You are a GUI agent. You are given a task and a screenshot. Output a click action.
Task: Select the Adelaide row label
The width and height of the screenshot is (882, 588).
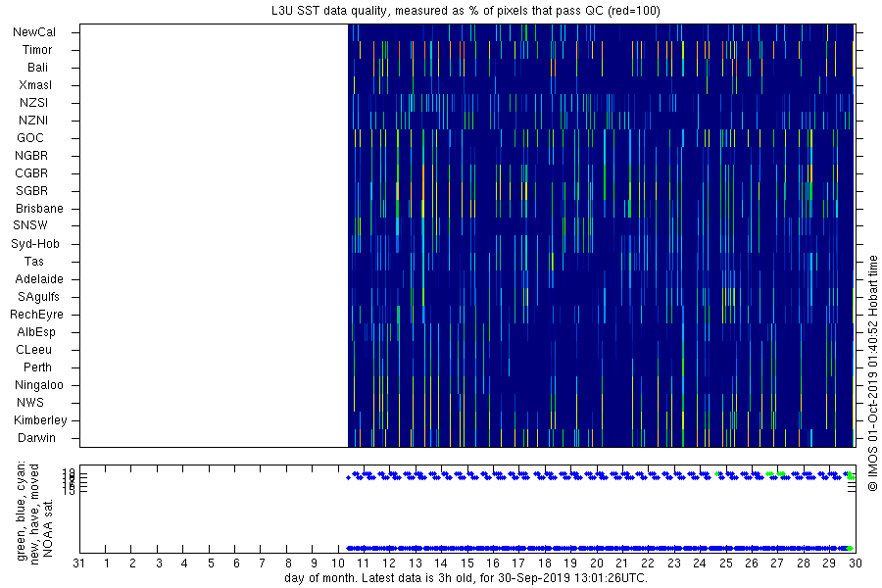(39, 278)
